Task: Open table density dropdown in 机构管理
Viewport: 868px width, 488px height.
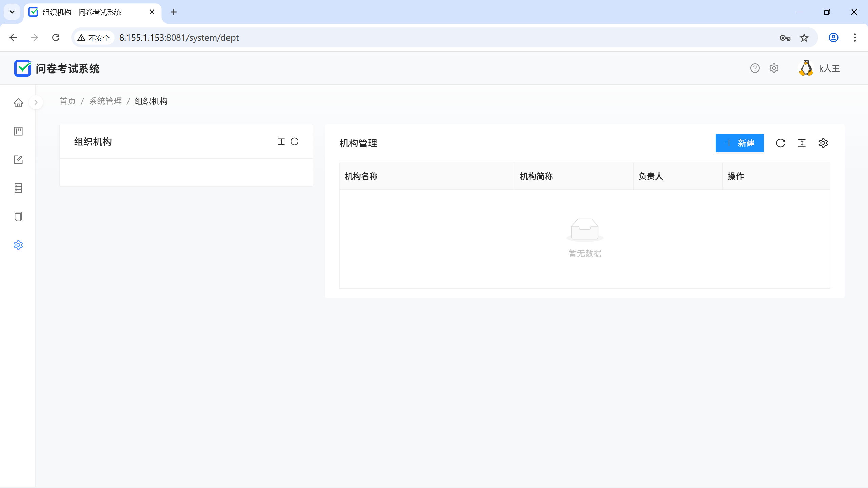Action: click(x=802, y=143)
